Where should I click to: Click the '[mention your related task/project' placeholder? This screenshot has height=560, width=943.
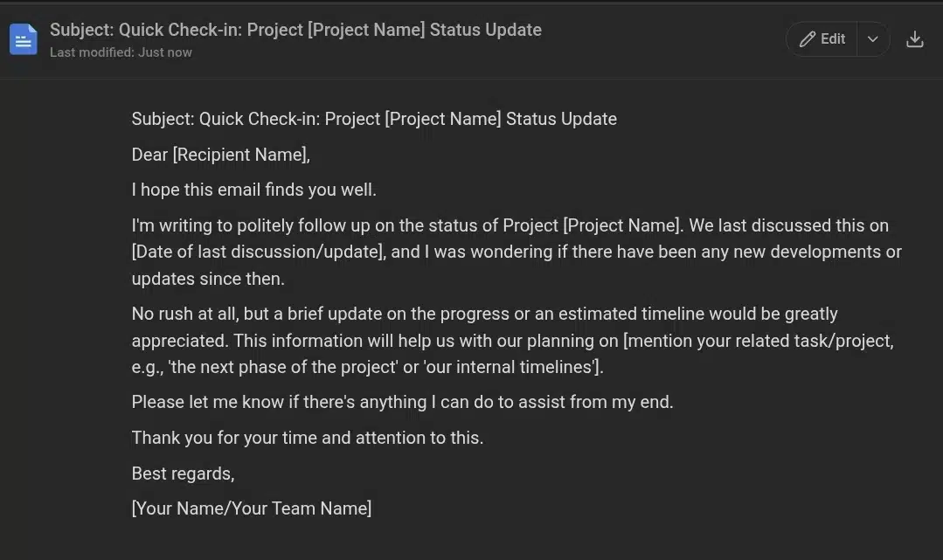point(759,341)
